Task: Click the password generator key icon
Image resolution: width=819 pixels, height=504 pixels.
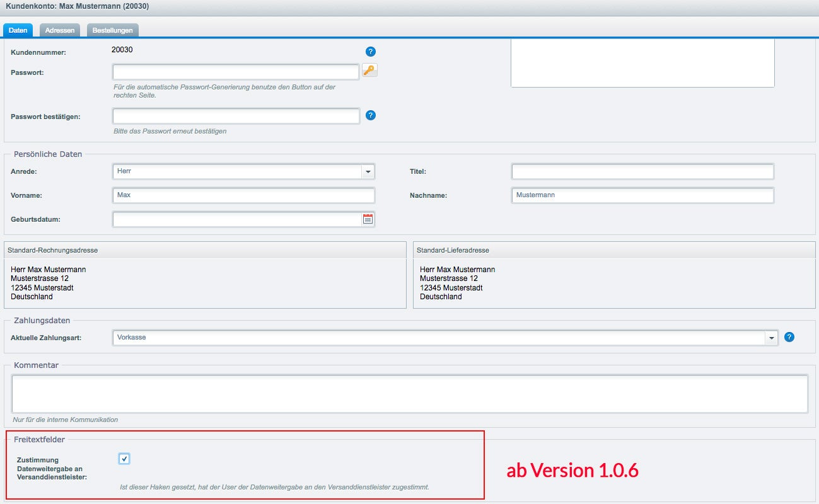Action: click(x=369, y=71)
